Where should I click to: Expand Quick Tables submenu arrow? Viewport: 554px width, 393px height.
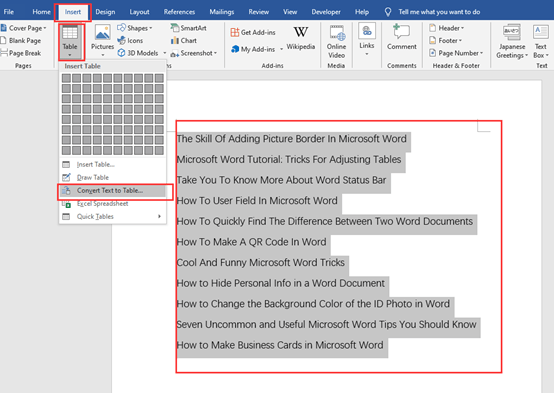click(x=159, y=216)
